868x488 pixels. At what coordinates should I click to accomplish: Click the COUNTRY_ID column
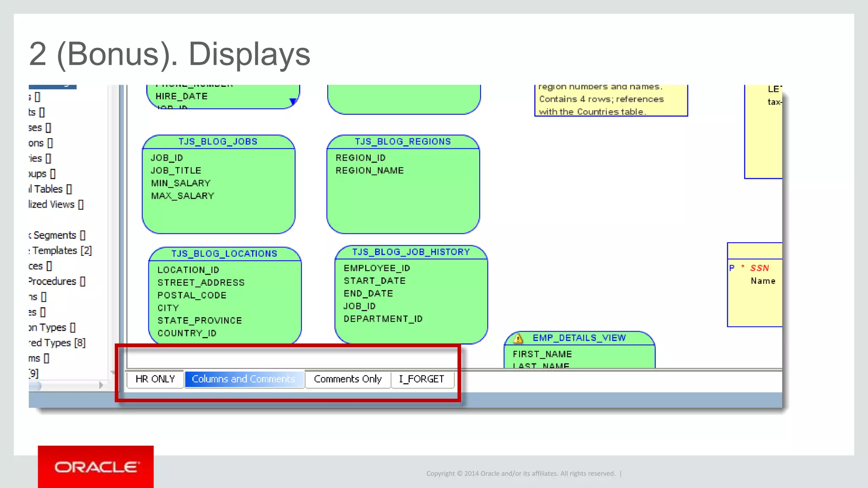(x=187, y=334)
